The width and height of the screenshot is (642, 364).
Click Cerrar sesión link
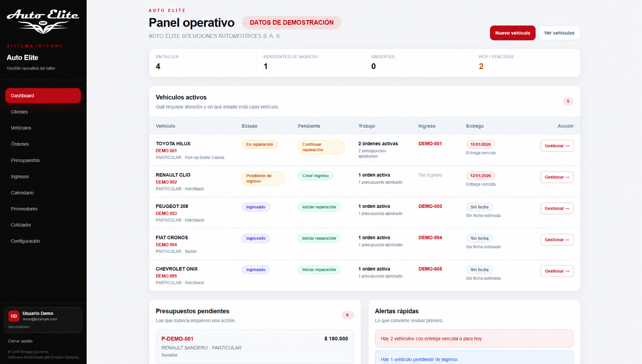coord(20,341)
